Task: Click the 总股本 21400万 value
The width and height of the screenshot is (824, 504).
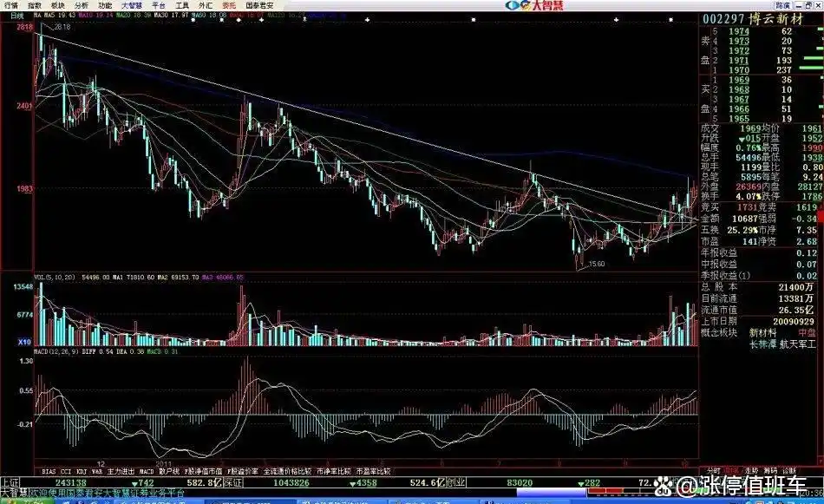Action: pos(795,287)
